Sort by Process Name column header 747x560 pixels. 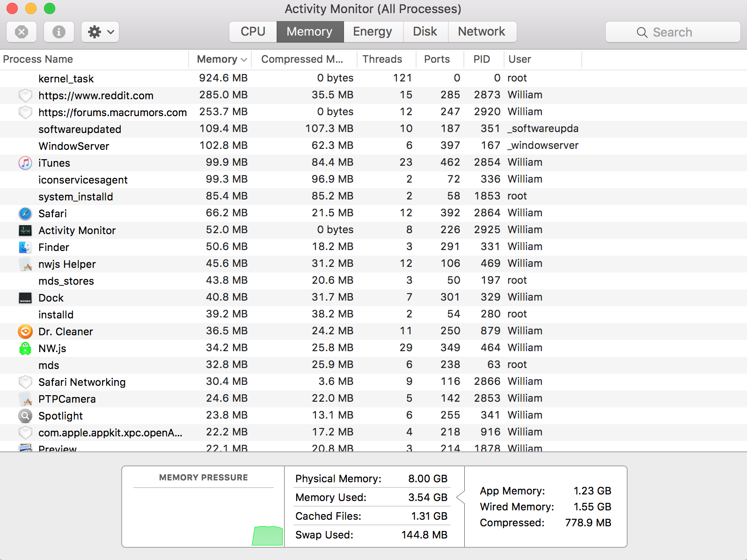[x=94, y=59]
